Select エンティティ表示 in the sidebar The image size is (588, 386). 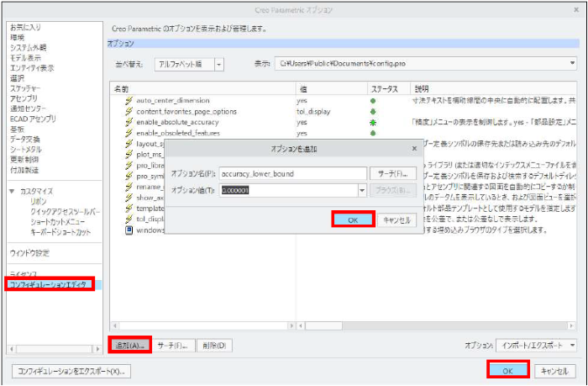(32, 68)
